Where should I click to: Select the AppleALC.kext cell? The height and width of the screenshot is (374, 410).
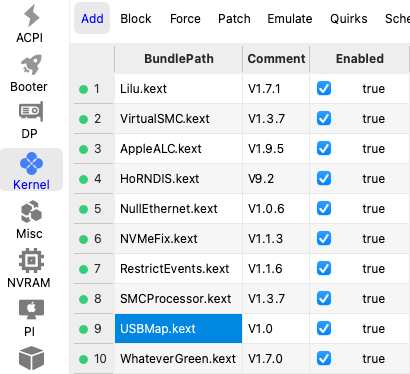click(x=179, y=149)
